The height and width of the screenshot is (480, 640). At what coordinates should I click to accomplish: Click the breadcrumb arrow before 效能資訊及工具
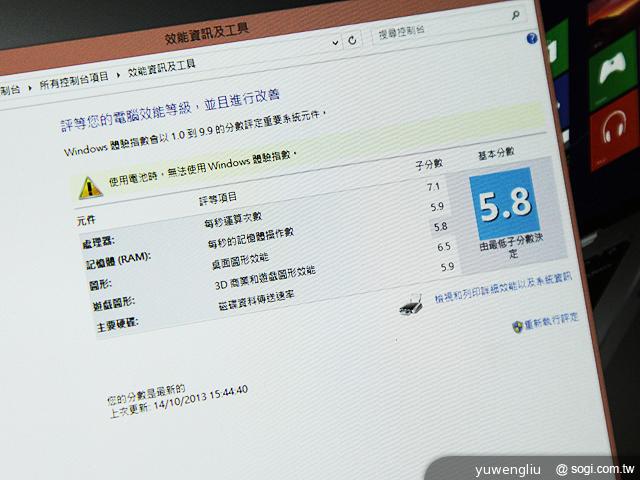point(118,75)
